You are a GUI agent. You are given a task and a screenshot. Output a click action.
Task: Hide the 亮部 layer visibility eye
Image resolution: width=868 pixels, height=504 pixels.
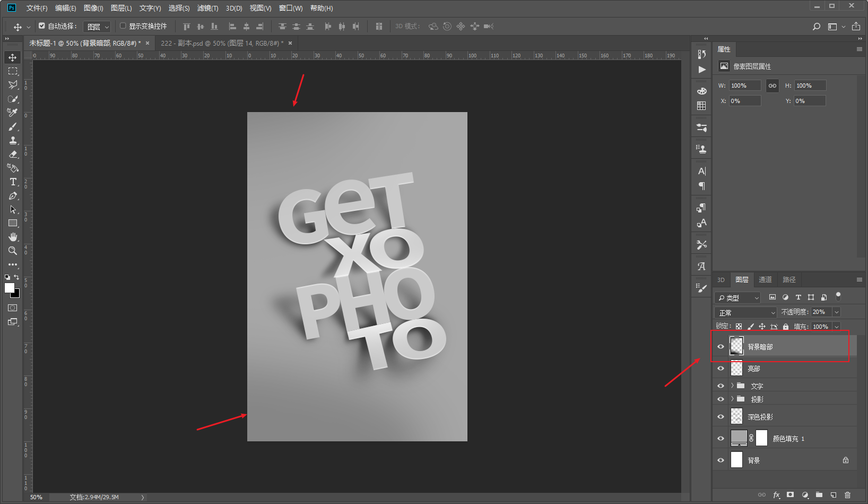click(721, 369)
